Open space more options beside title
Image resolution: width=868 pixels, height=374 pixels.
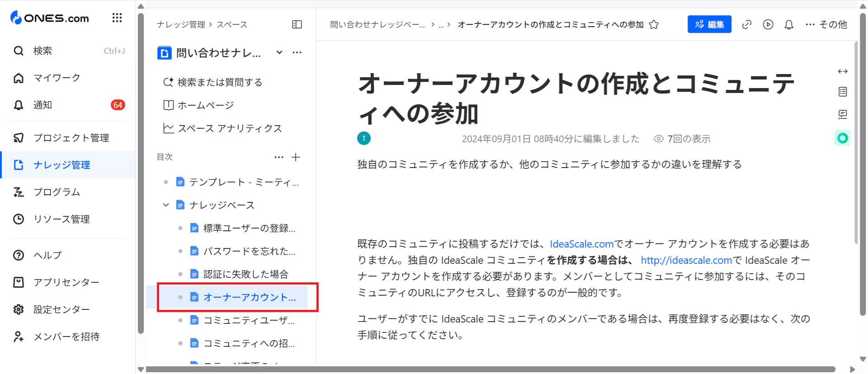297,52
